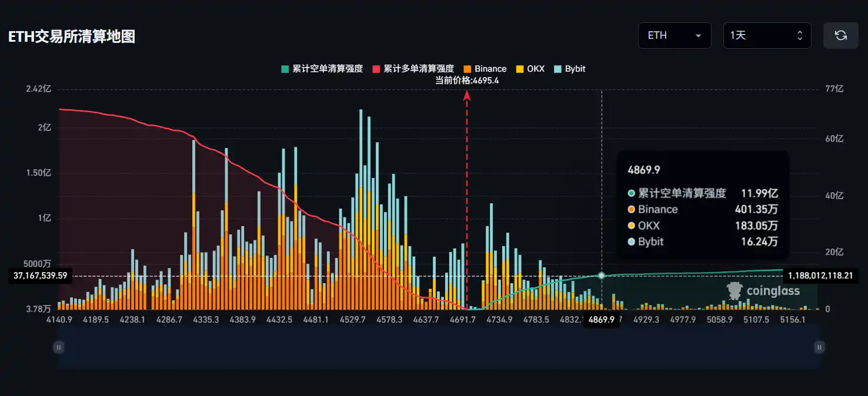Screen dimensions: 868x396
Task: Click the 4529.7 x-axis label
Action: 353,320
